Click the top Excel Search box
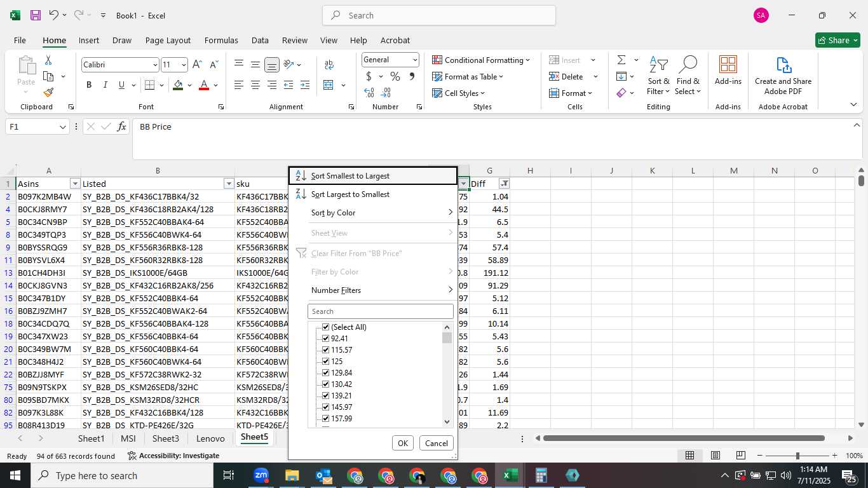The width and height of the screenshot is (868, 488). (x=439, y=15)
